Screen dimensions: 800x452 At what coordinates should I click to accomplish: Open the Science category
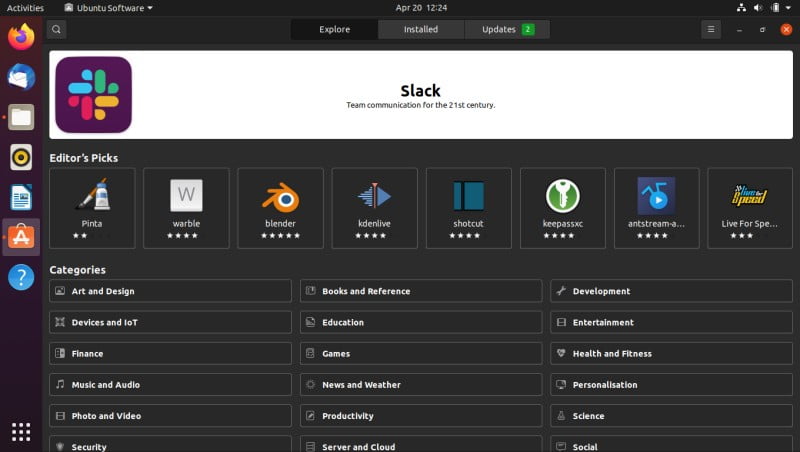[671, 415]
